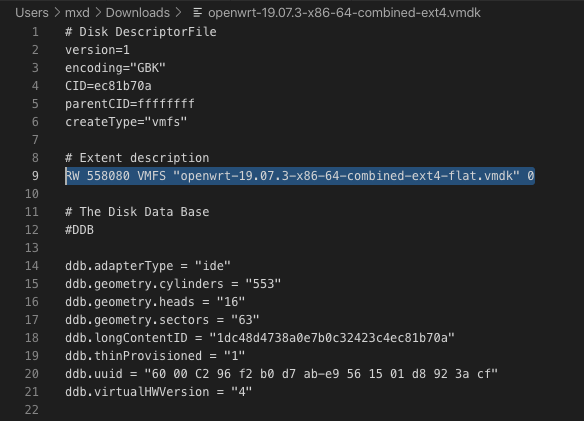The height and width of the screenshot is (421, 584).
Task: Open the Users breadcrumb segment
Action: click(32, 13)
